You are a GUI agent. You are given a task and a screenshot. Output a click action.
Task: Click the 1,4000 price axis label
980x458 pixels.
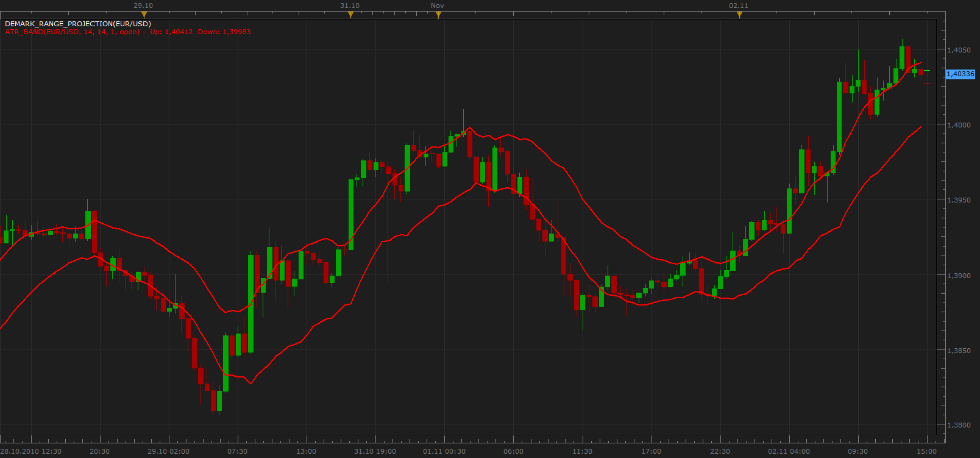[x=959, y=125]
